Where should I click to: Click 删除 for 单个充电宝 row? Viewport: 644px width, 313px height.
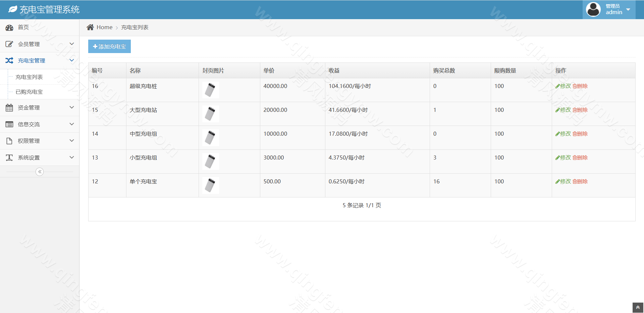click(x=580, y=182)
